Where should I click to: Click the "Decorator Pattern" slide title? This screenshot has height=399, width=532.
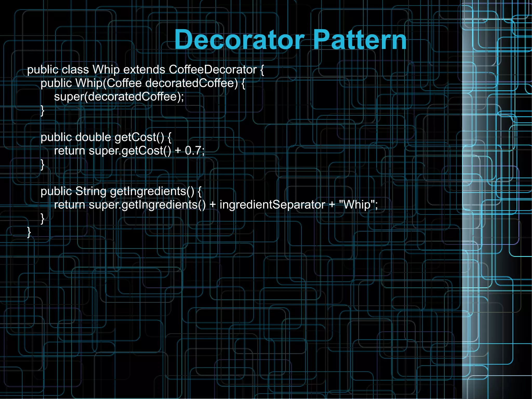point(290,40)
